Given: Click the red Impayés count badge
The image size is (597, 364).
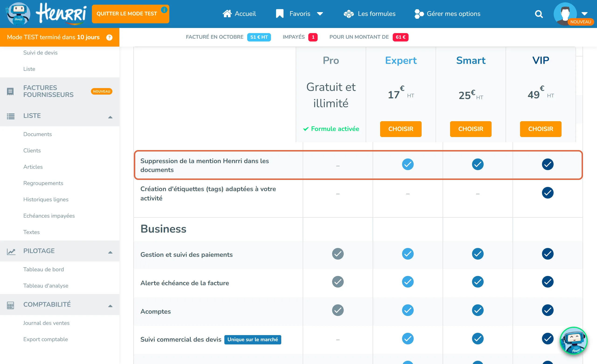Looking at the screenshot, I should 313,37.
